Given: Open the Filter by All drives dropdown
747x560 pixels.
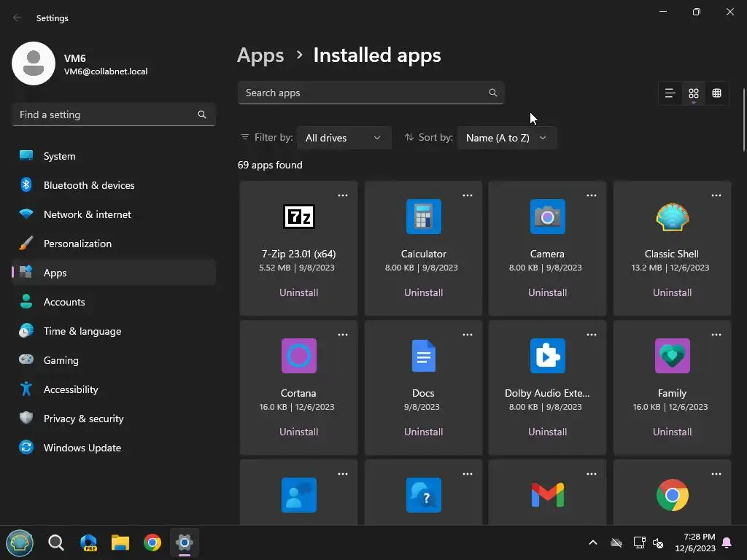Looking at the screenshot, I should pyautogui.click(x=344, y=138).
